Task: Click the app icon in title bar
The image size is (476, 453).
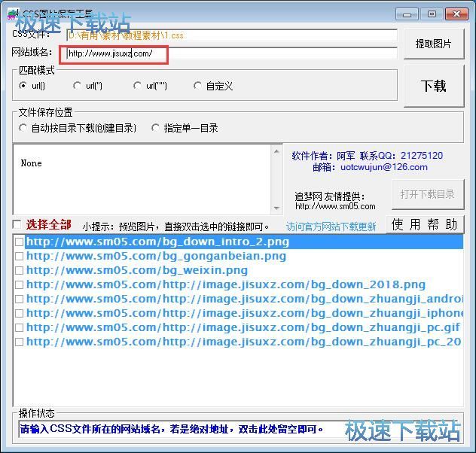Action: tap(14, 14)
